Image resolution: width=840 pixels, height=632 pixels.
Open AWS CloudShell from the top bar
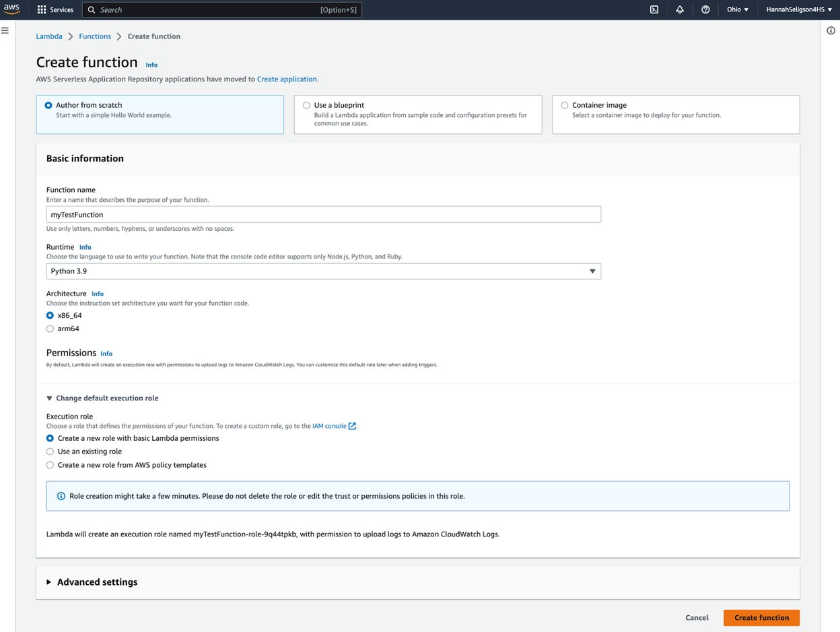[654, 9]
